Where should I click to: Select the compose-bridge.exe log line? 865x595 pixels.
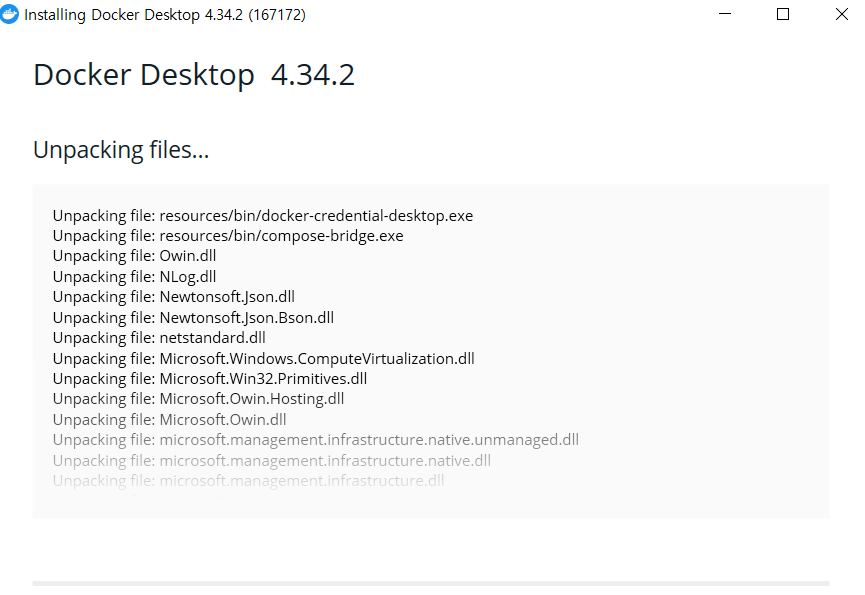(228, 236)
